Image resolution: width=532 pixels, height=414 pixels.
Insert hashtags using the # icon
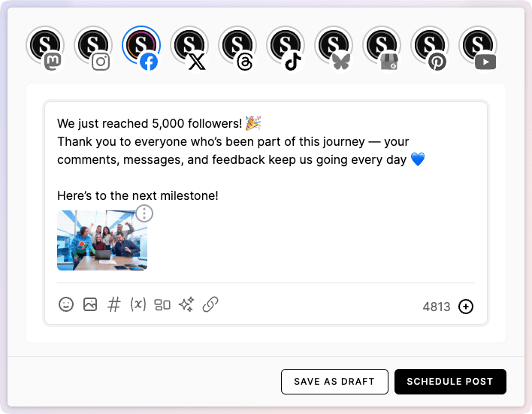(x=114, y=304)
